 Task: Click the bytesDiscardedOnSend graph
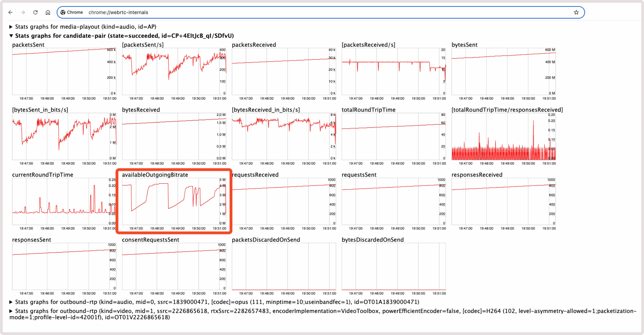coord(394,266)
